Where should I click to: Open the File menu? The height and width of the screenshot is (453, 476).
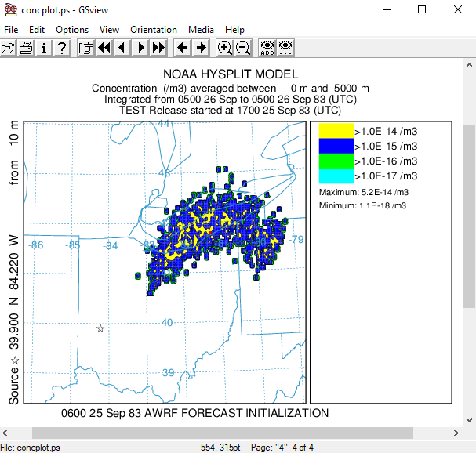click(x=11, y=30)
